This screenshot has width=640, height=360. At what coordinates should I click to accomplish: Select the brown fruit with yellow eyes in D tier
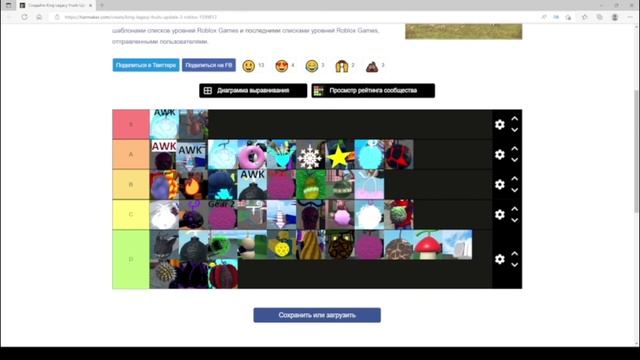pyautogui.click(x=340, y=244)
